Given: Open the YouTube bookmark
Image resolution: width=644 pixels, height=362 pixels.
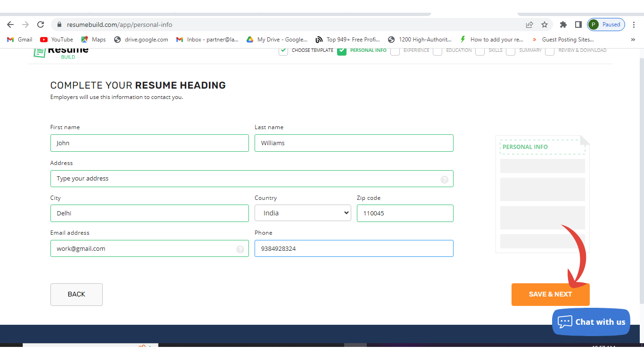Looking at the screenshot, I should (57, 40).
